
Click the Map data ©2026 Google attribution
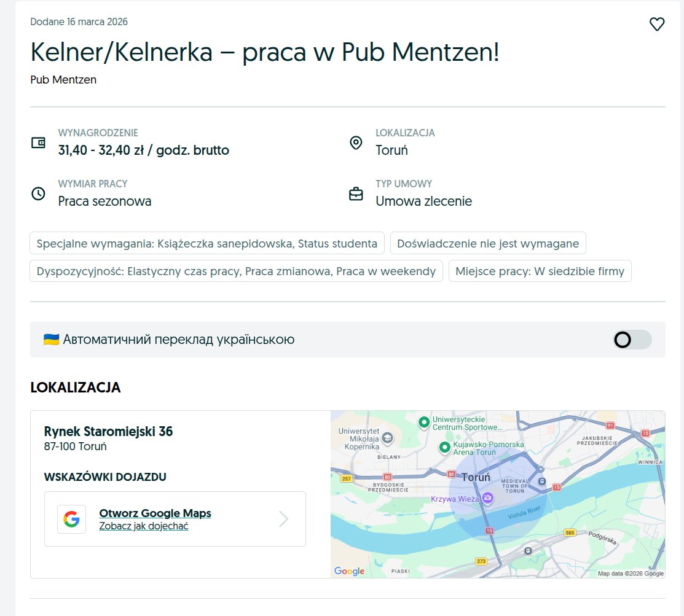tap(631, 573)
